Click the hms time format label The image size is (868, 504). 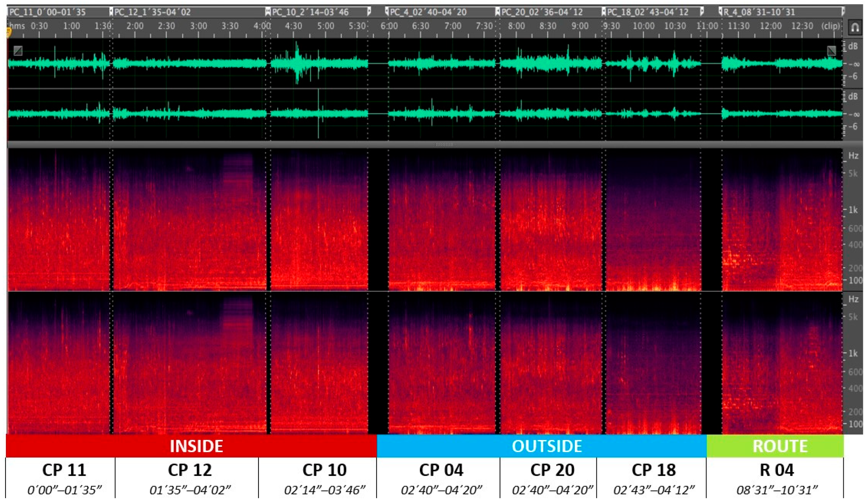point(17,25)
